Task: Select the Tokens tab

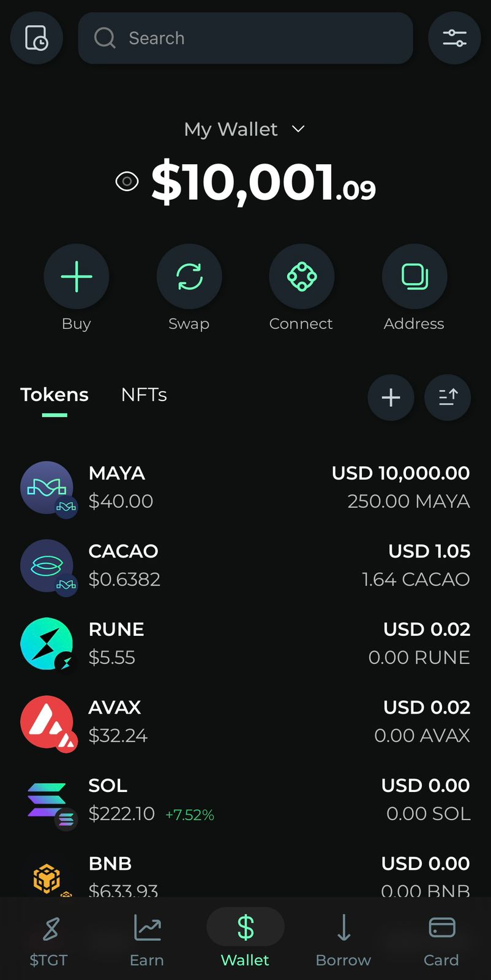Action: 54,395
